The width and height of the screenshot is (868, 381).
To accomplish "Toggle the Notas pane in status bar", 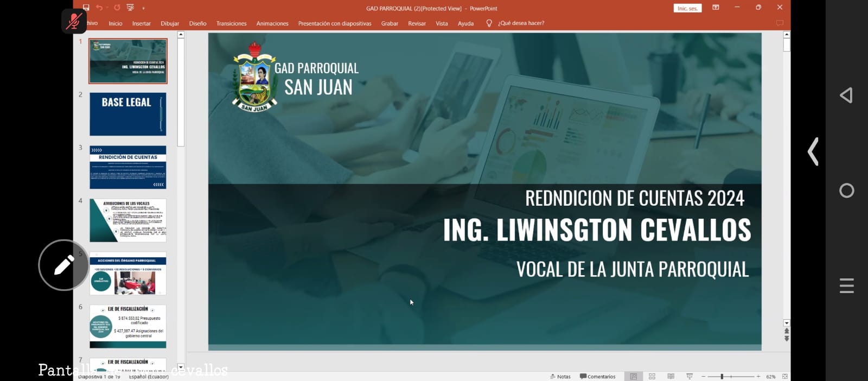I will [560, 376].
